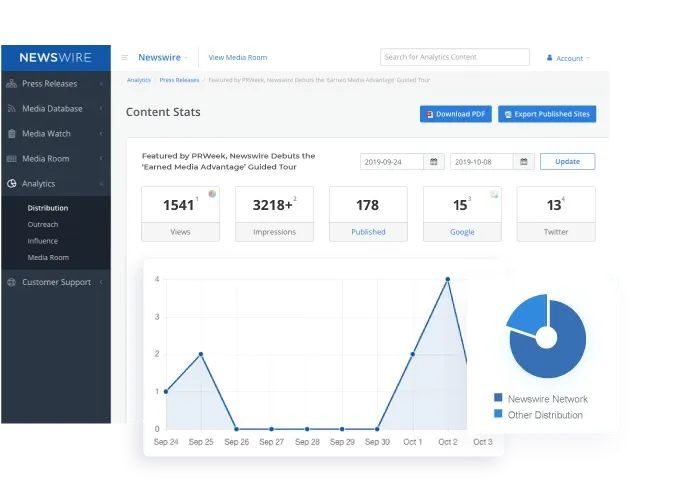Click the Export Published Sites button
This screenshot has width=675, height=492.
(x=547, y=114)
